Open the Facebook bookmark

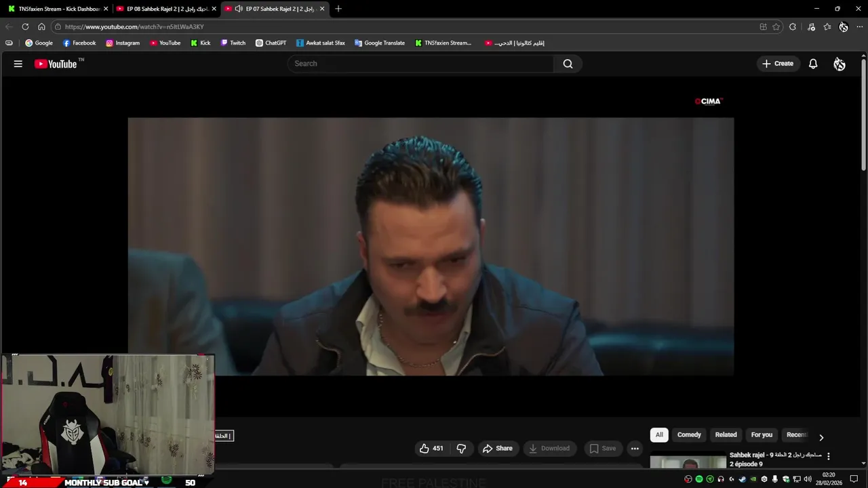coord(79,43)
